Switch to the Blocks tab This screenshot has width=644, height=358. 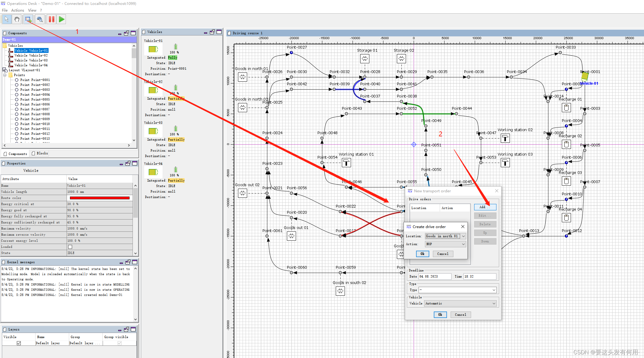40,153
